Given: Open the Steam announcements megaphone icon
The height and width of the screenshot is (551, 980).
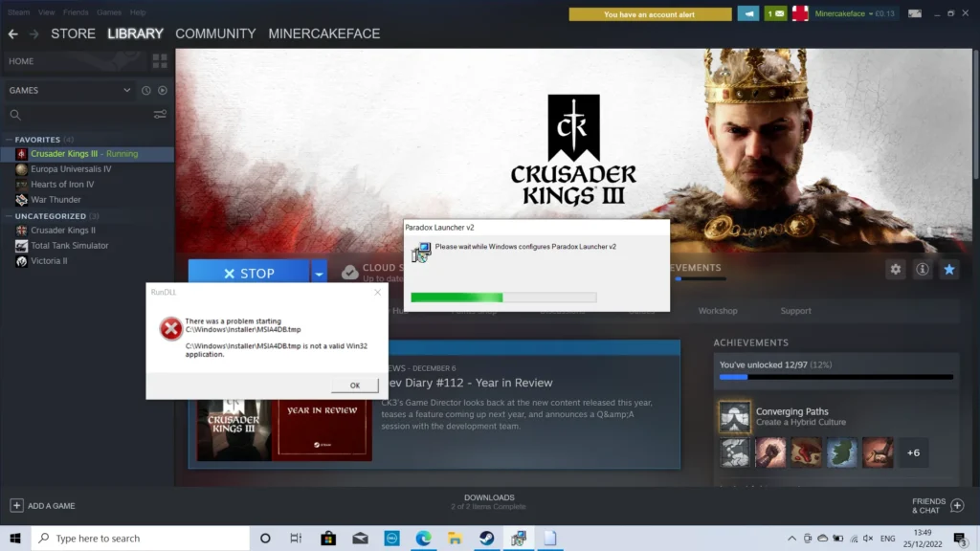Looking at the screenshot, I should (x=748, y=13).
